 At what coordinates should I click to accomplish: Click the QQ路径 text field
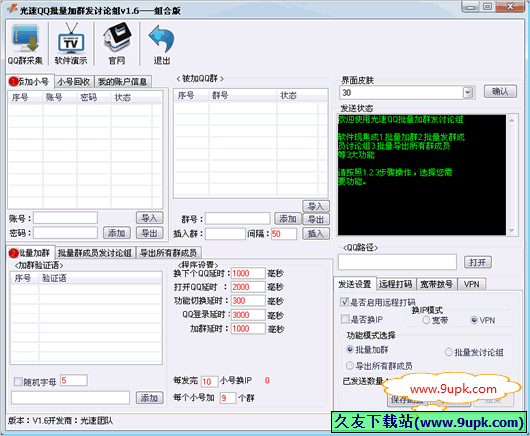[x=397, y=262]
